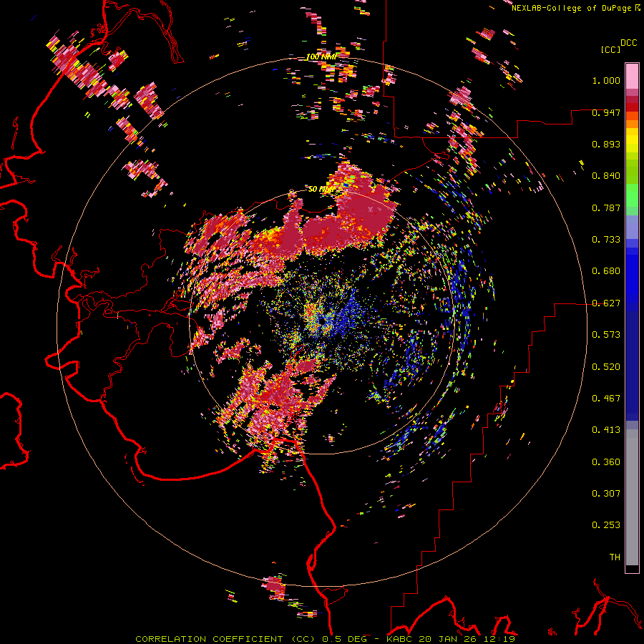Select the 0.360 legend value
This screenshot has width=644, height=644.
pyautogui.click(x=606, y=462)
